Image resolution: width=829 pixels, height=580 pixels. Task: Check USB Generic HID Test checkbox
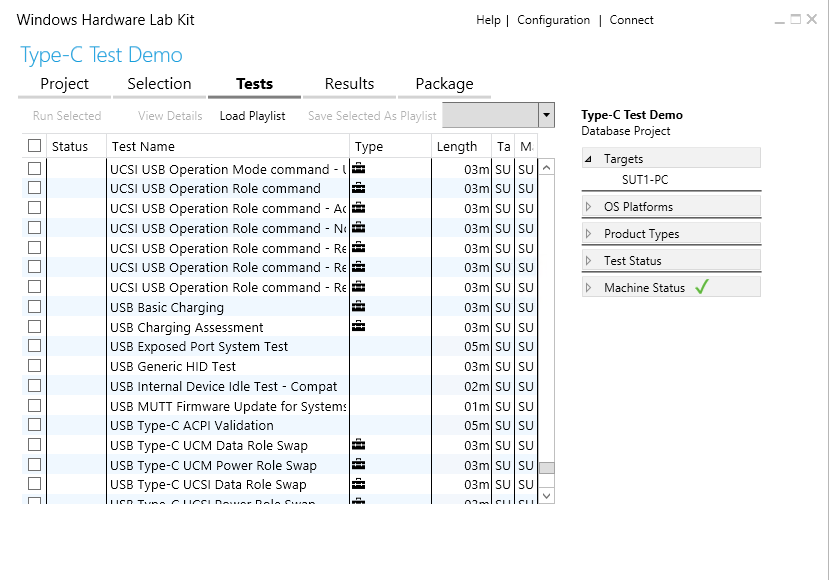click(x=34, y=366)
